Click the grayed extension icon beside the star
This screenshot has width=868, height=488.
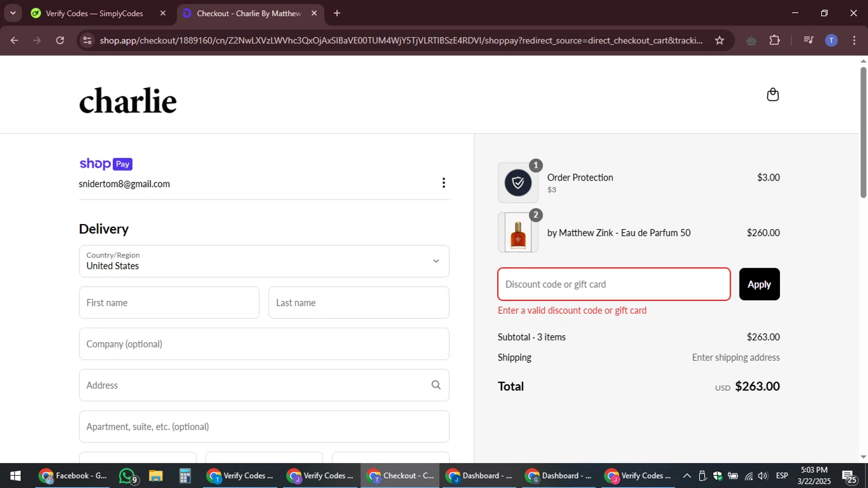coord(751,41)
